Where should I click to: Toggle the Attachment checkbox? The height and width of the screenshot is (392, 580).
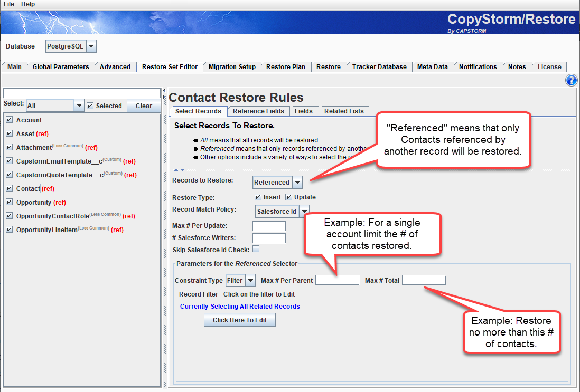tap(10, 147)
